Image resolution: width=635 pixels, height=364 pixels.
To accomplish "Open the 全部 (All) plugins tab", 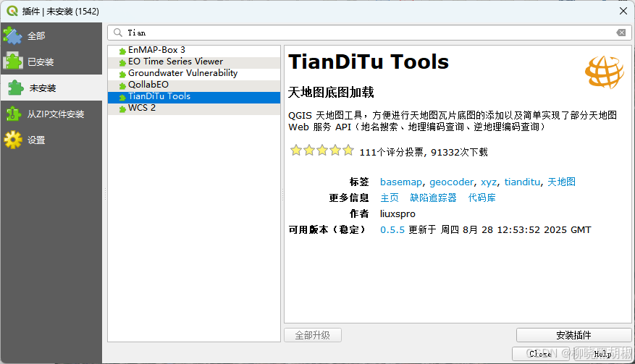I will 51,35.
